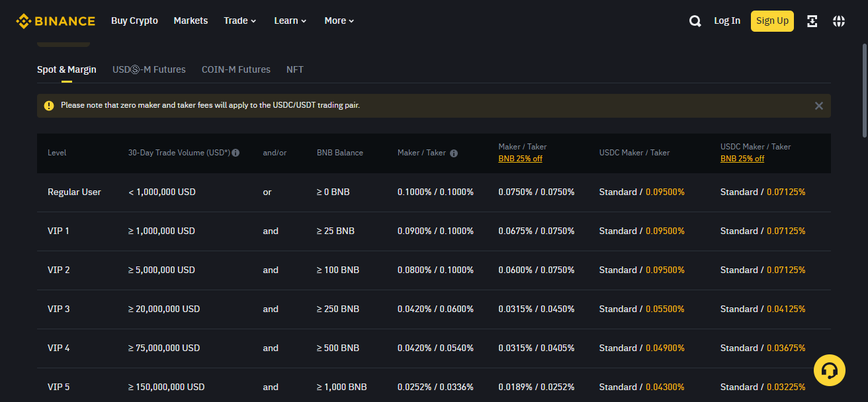Screen dimensions: 868x402
Task: Click info icon next to 30-Day Trade Volume
Action: point(236,153)
